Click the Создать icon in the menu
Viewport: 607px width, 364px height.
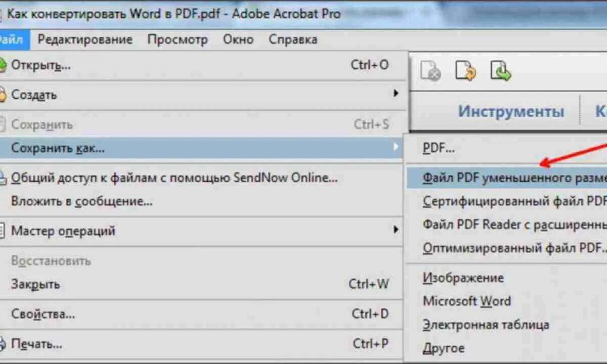click(3, 95)
